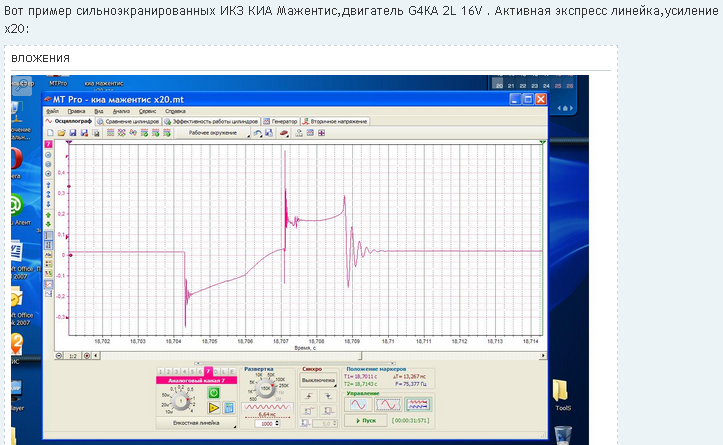The height and width of the screenshot is (445, 723).
Task: Click the blue calculator icon in channel panel
Action: pyautogui.click(x=229, y=408)
